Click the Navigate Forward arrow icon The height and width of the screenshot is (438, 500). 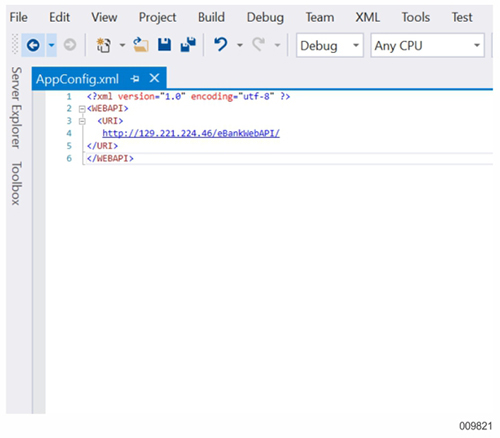point(70,45)
